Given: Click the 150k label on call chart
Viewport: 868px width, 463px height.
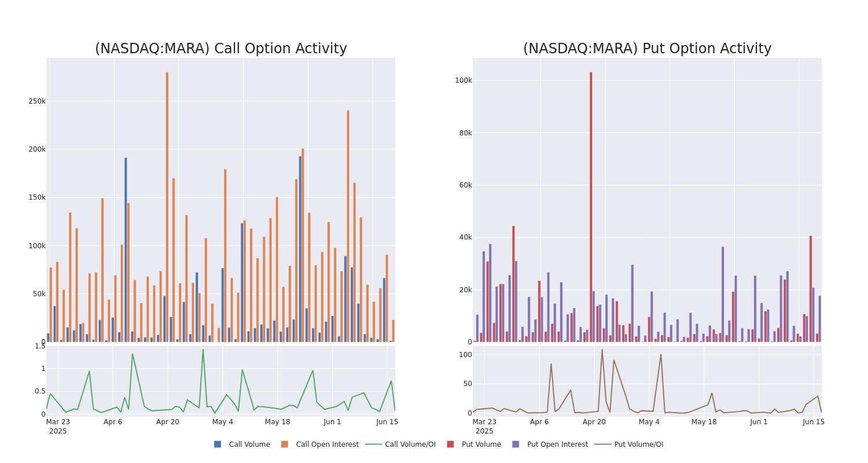Looking at the screenshot, I should click(37, 197).
